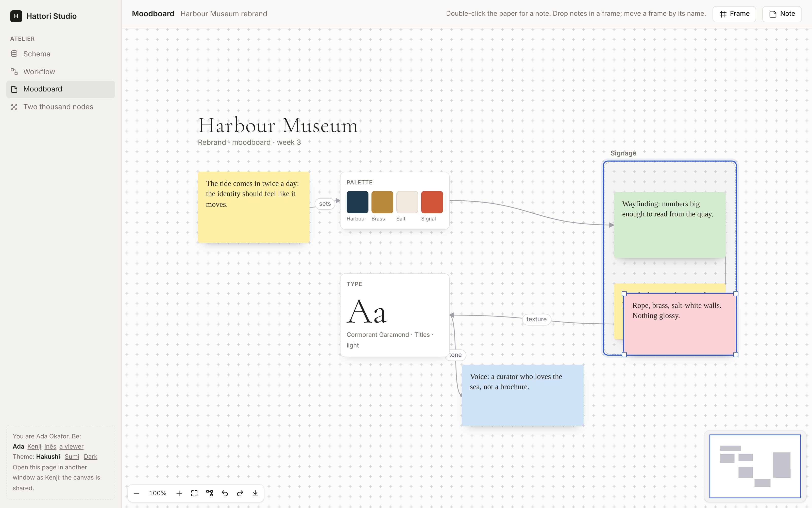Screen dimensions: 812x508
Task: Click the Harbour Museum title text
Action: (278, 126)
